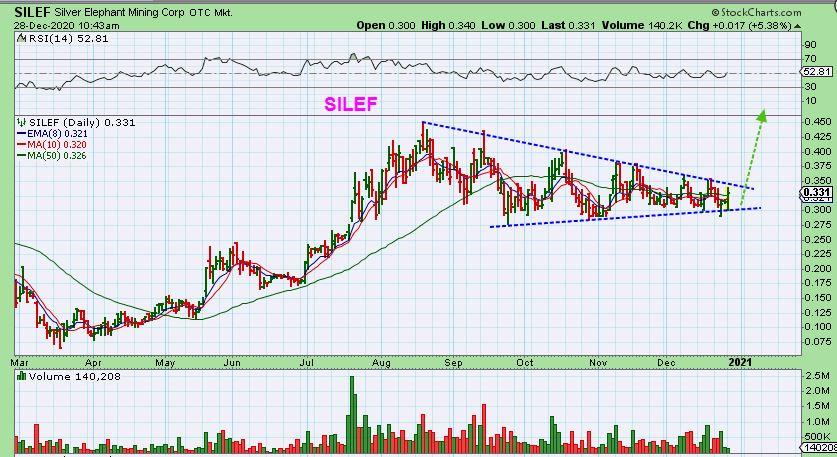Screen dimensions: 837x457
Task: Click the 52.81 RSI value tag on axis
Action: click(x=817, y=72)
